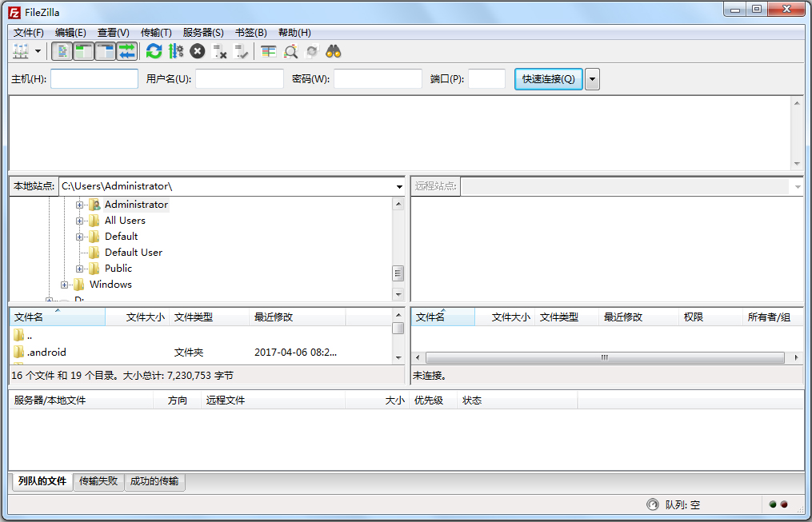
Task: Reconnect to the last server
Action: tap(242, 51)
